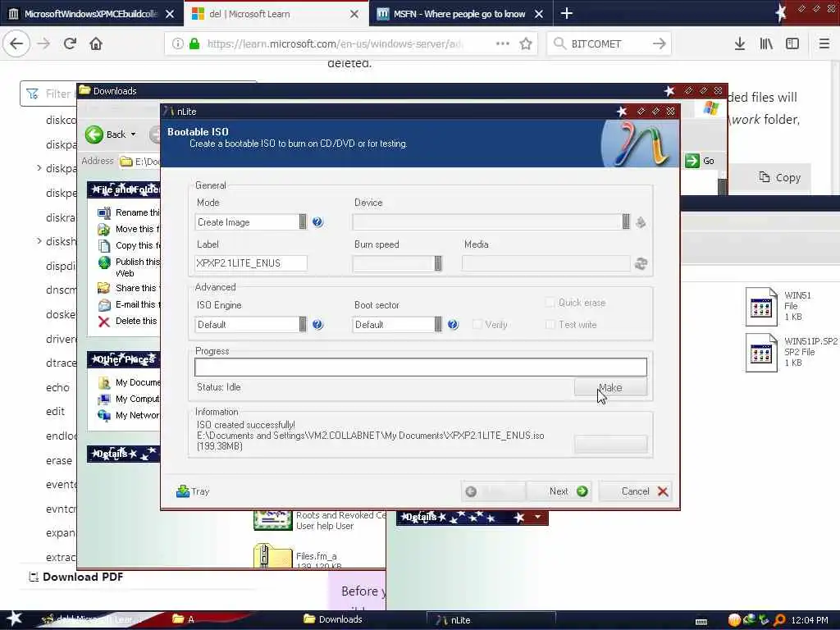The width and height of the screenshot is (840, 630).
Task: Click the Mode help icon
Action: point(317,221)
